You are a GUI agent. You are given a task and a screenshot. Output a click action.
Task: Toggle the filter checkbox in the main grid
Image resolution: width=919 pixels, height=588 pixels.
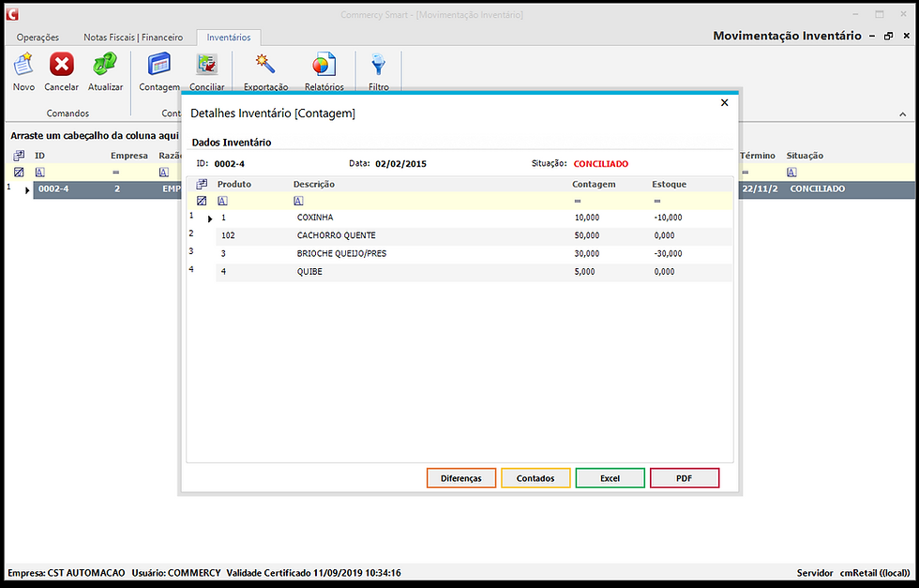[21, 172]
